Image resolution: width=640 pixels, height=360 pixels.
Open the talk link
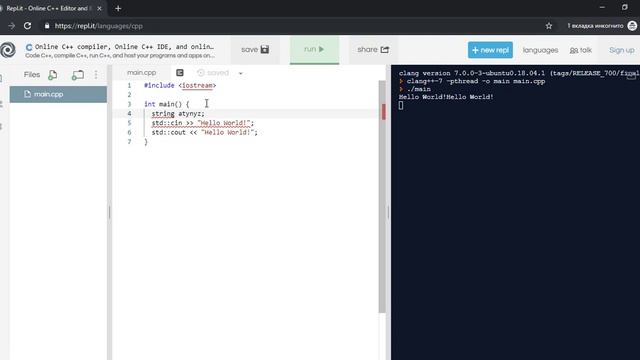[581, 50]
